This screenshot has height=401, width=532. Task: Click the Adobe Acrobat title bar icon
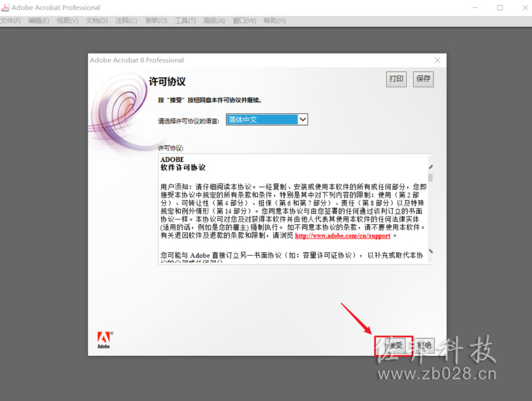(x=5, y=7)
